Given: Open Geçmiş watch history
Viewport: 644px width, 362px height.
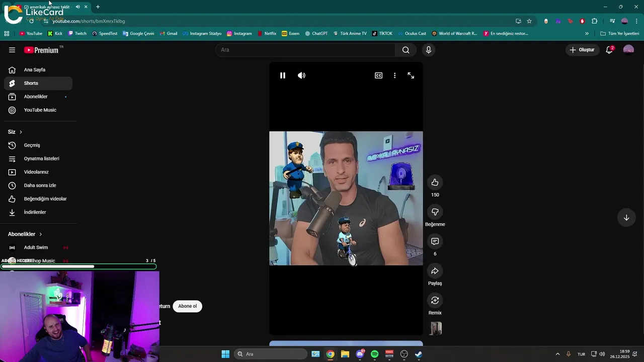Looking at the screenshot, I should coord(38,145).
